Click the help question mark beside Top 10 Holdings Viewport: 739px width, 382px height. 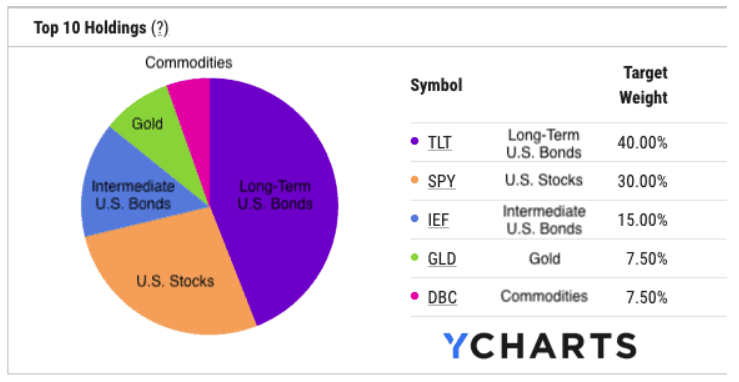point(160,28)
